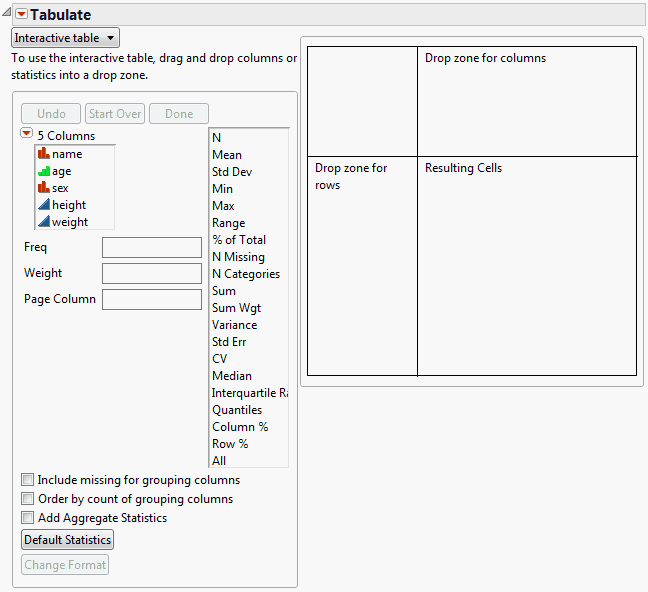Image resolution: width=648 pixels, height=592 pixels.
Task: Click the Freq input box
Action: (x=152, y=247)
